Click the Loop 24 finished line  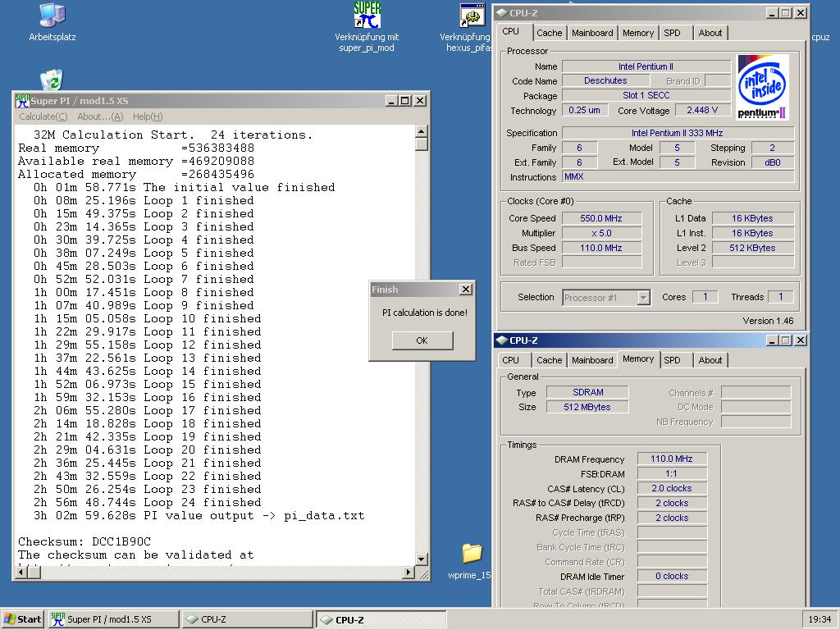coord(148,503)
